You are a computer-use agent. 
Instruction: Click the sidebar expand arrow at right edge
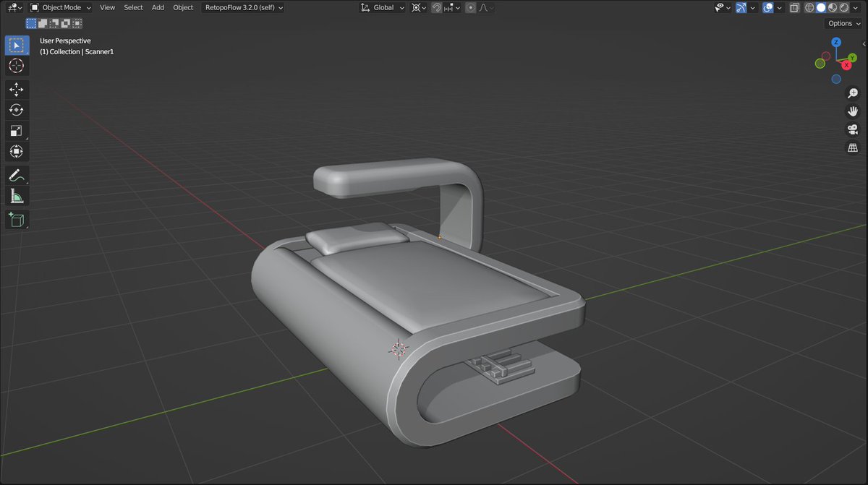(864, 43)
